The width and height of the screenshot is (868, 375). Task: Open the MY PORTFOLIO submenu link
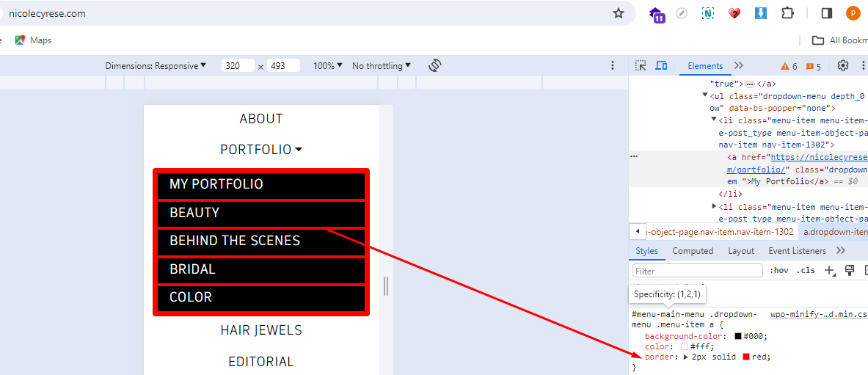260,186
